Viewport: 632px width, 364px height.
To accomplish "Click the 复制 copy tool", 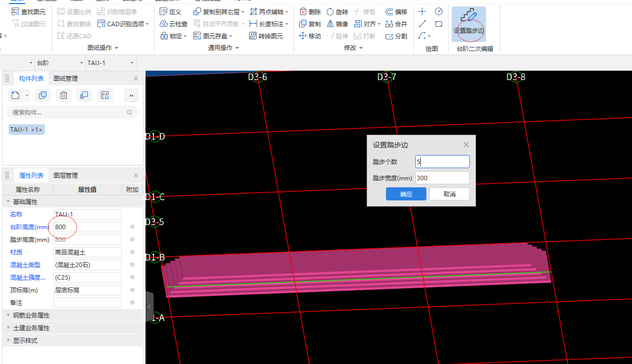I will pos(310,24).
